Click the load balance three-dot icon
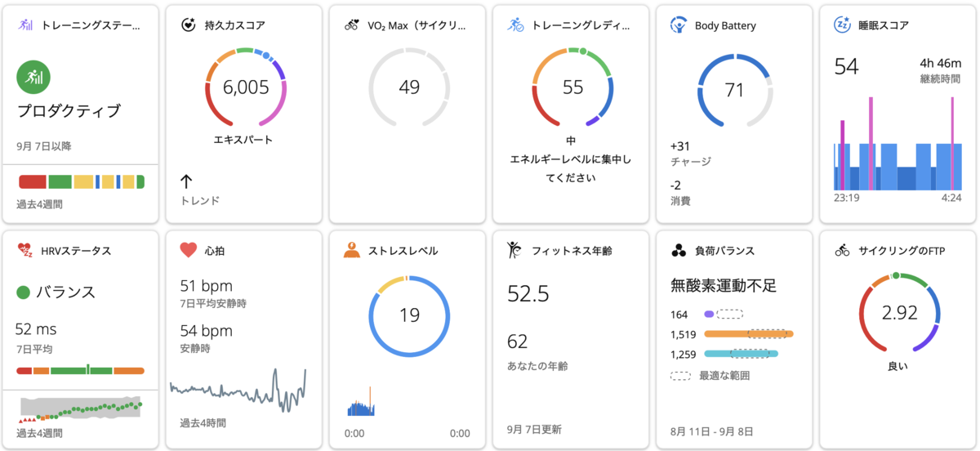 (x=679, y=251)
